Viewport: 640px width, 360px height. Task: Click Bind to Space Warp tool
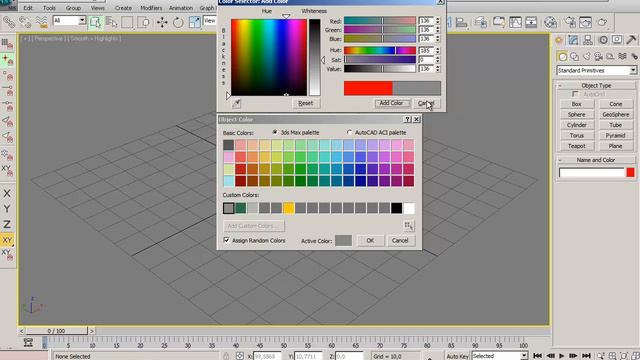(41, 22)
